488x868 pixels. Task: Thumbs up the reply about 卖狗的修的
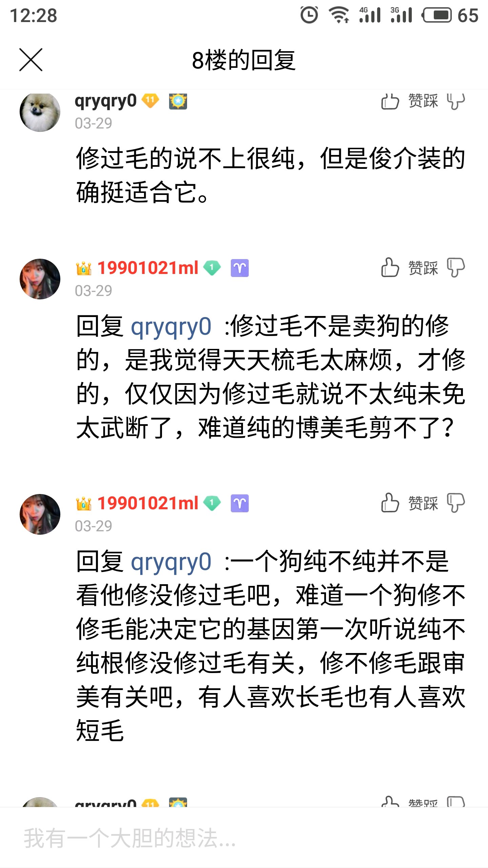(x=390, y=268)
